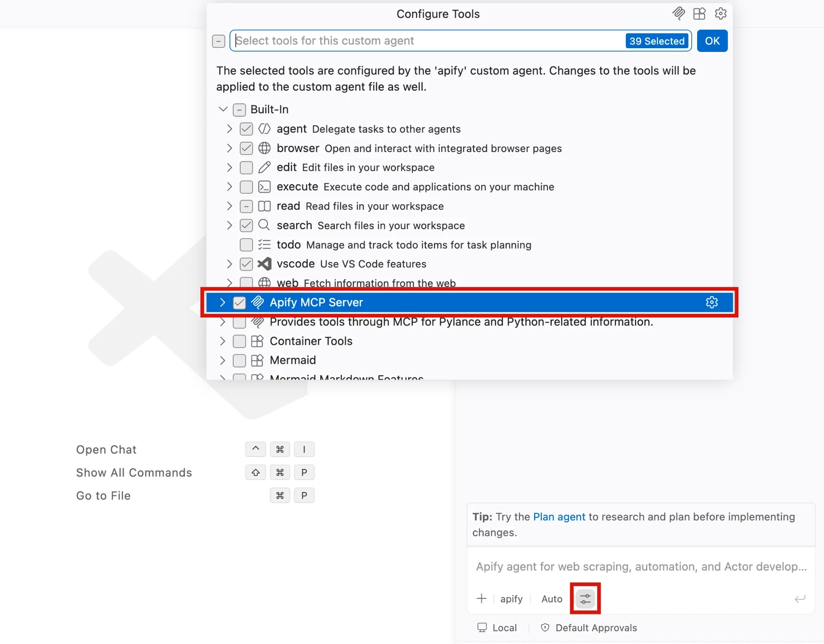
Task: Enable the edit tool checkbox
Action: click(x=246, y=167)
